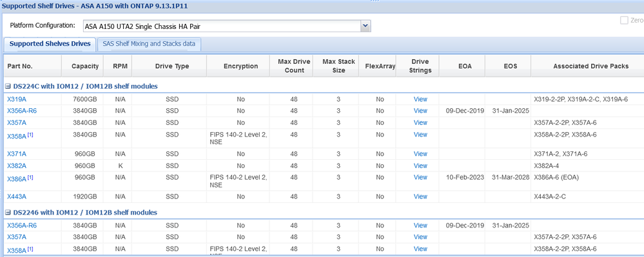
Task: Open part number X382A link
Action: coord(17,166)
